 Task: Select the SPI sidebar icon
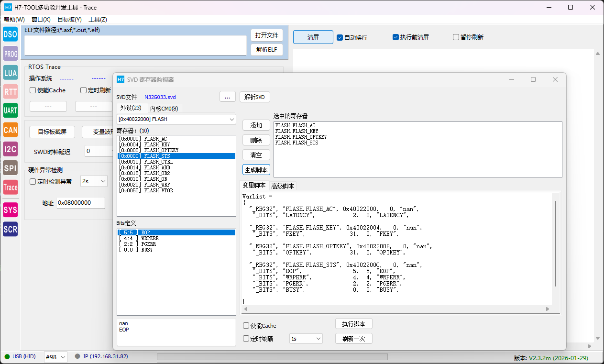[10, 168]
